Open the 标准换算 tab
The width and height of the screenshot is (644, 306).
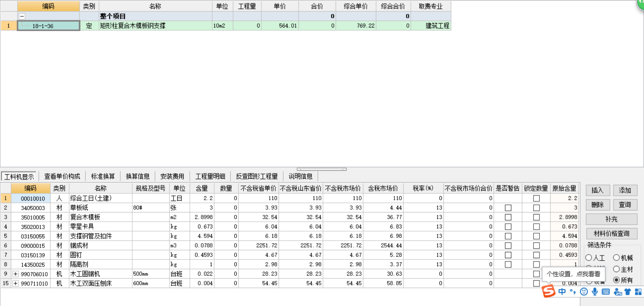coord(103,176)
